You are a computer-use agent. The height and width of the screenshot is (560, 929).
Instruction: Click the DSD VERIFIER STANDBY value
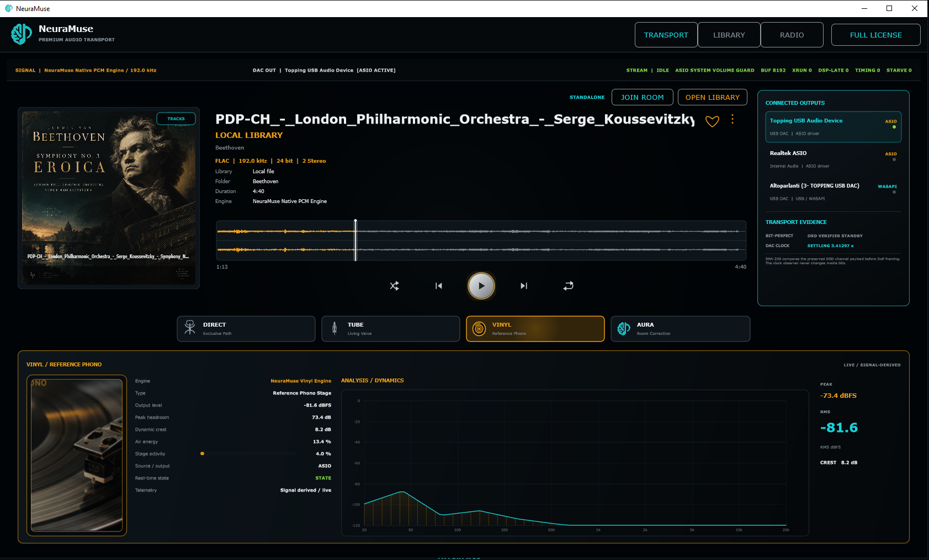[x=835, y=236]
